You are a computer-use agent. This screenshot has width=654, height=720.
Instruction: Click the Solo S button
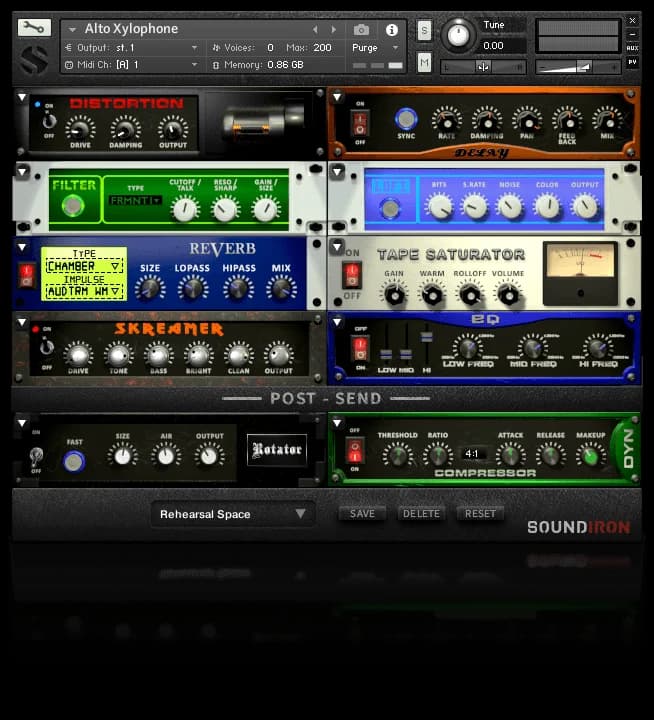[424, 30]
